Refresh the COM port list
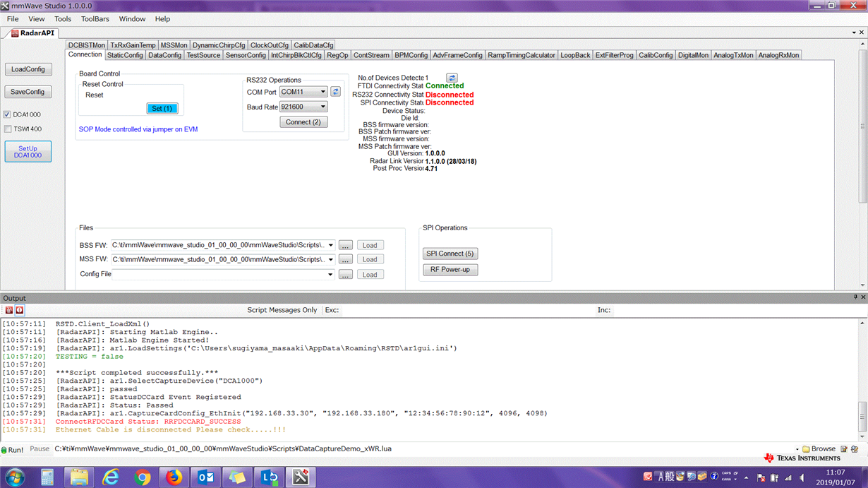This screenshot has width=868, height=488. [x=336, y=92]
